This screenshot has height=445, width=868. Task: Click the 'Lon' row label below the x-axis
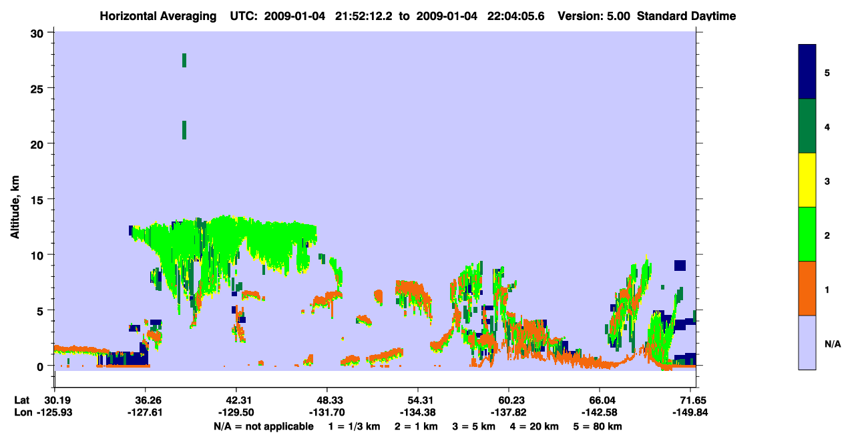[x=22, y=413]
